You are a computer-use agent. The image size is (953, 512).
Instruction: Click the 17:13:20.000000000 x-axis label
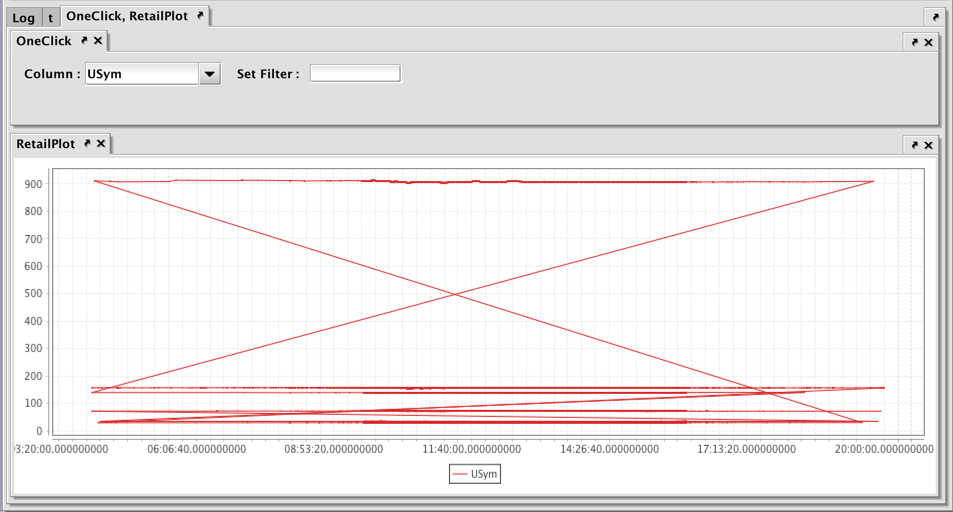(x=746, y=449)
